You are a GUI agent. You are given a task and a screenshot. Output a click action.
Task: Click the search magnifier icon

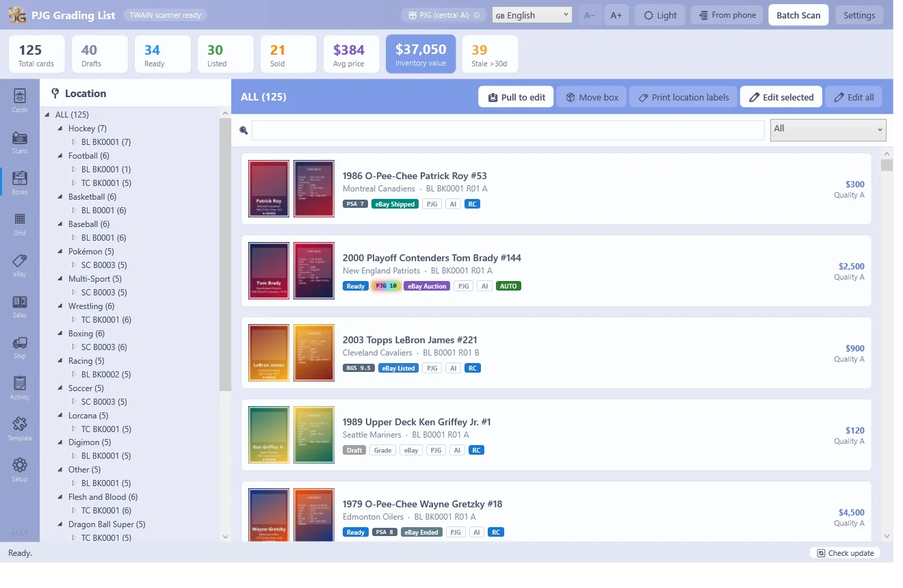coord(244,131)
